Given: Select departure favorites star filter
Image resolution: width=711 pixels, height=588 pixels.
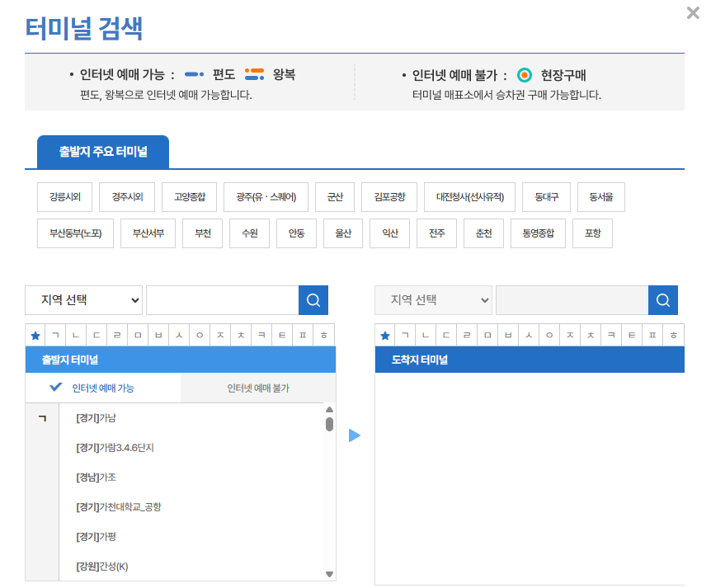Looking at the screenshot, I should pyautogui.click(x=35, y=336).
